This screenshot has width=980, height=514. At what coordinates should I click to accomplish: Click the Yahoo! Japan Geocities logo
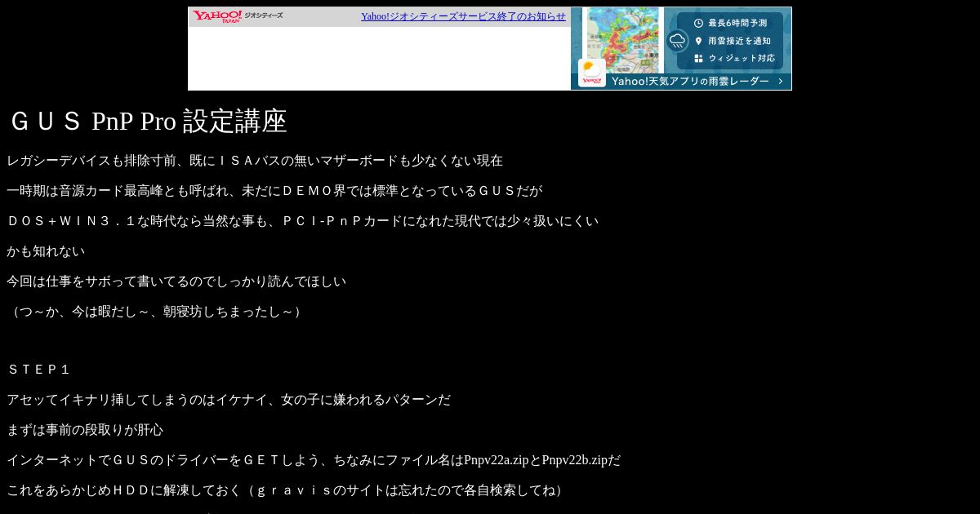coord(238,16)
